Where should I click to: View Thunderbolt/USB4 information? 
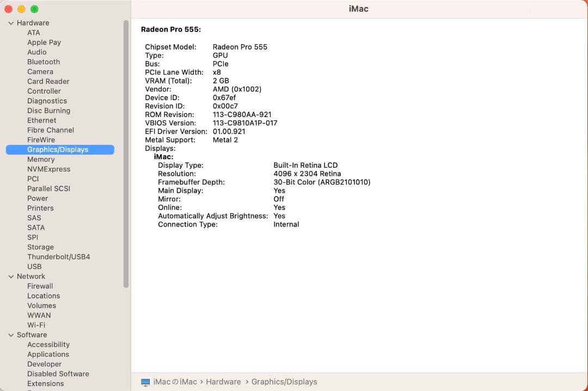click(x=58, y=256)
